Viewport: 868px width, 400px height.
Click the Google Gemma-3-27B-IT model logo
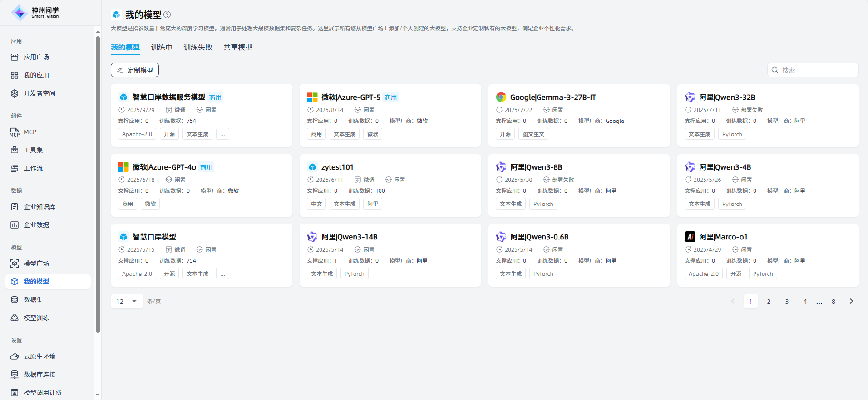tap(501, 97)
